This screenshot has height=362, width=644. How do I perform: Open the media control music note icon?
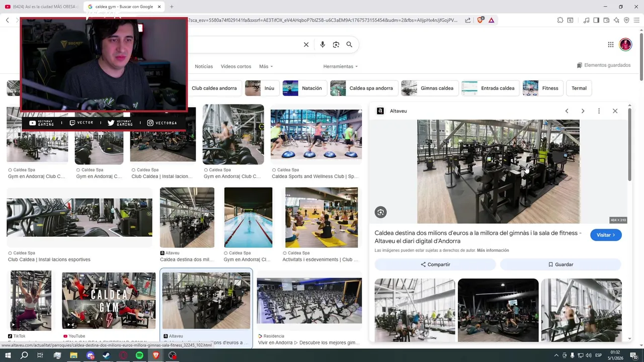(586, 20)
